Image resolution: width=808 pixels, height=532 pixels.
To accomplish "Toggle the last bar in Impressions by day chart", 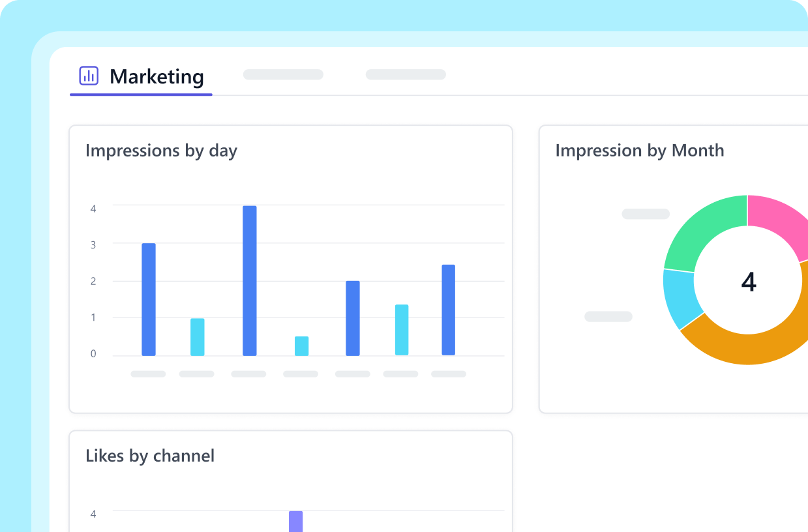I will point(448,310).
